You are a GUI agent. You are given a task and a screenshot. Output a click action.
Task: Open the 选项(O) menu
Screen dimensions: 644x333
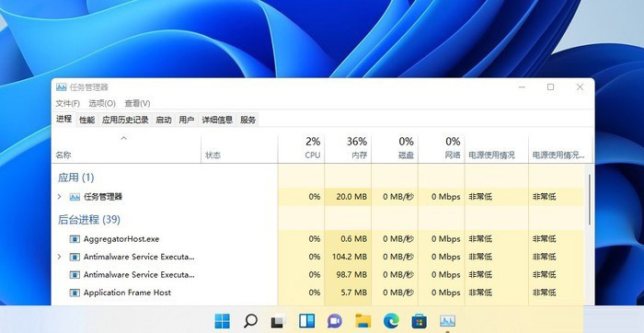click(102, 103)
